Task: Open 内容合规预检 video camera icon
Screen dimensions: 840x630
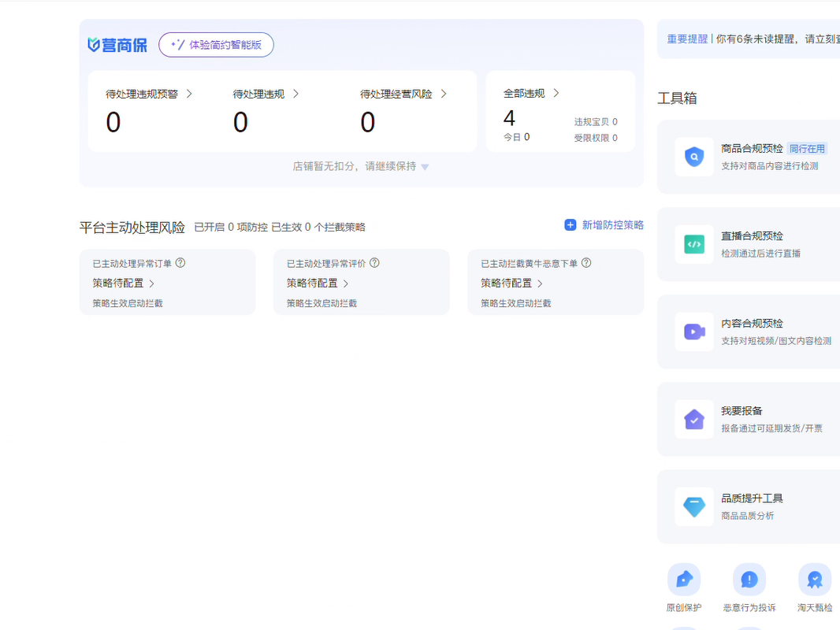Action: (693, 332)
